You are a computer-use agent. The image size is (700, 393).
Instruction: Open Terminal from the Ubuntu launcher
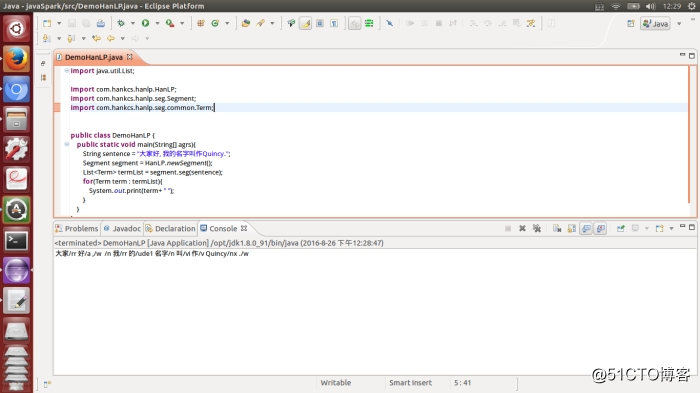(x=16, y=241)
